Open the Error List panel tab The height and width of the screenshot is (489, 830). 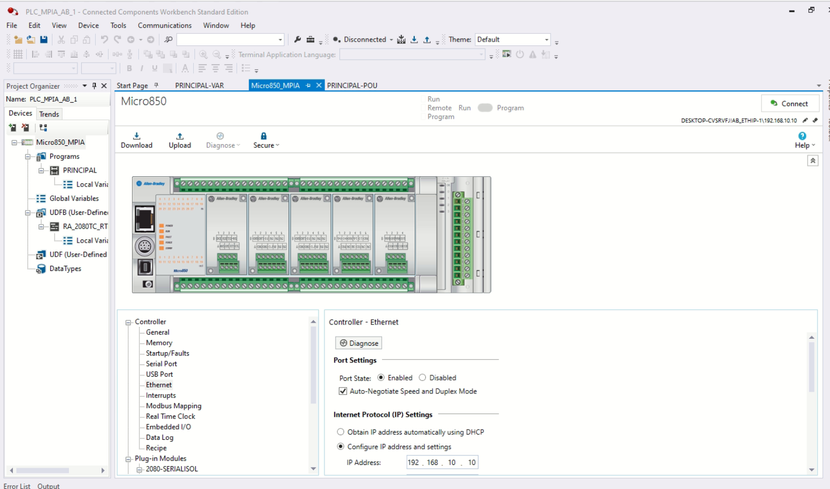point(17,485)
